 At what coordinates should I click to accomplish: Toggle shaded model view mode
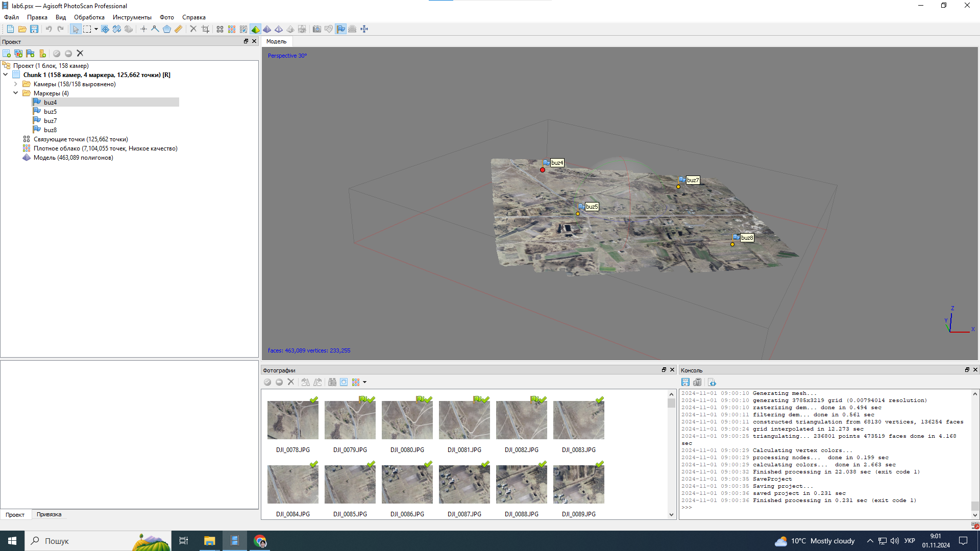click(x=256, y=29)
